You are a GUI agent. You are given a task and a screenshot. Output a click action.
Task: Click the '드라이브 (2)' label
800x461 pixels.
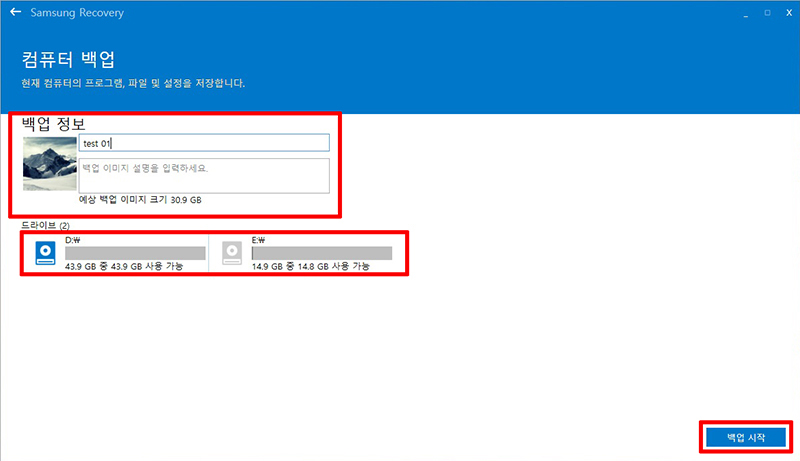[45, 225]
